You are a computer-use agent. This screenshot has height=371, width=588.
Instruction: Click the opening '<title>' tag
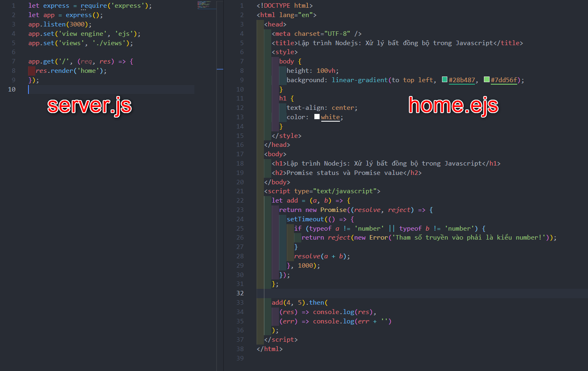[285, 43]
